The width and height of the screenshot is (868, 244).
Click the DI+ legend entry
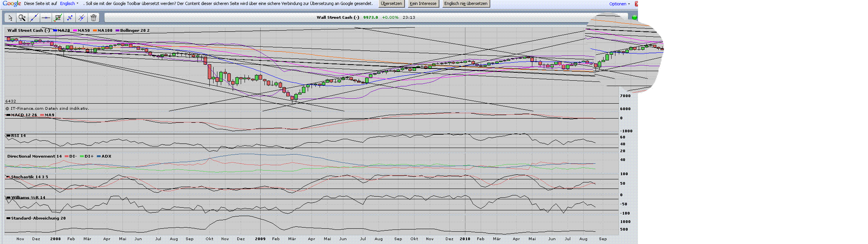87,156
